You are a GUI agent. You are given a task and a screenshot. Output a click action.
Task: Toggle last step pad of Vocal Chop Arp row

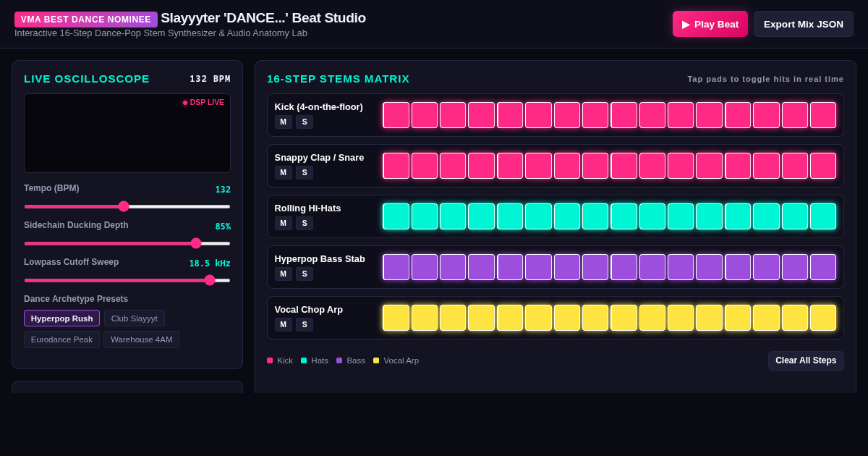point(823,318)
